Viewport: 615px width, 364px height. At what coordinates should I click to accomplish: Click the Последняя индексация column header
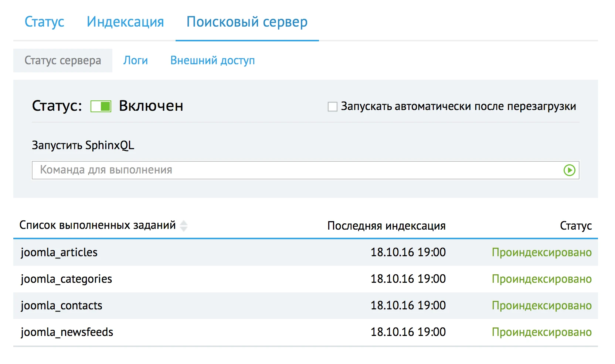(386, 226)
